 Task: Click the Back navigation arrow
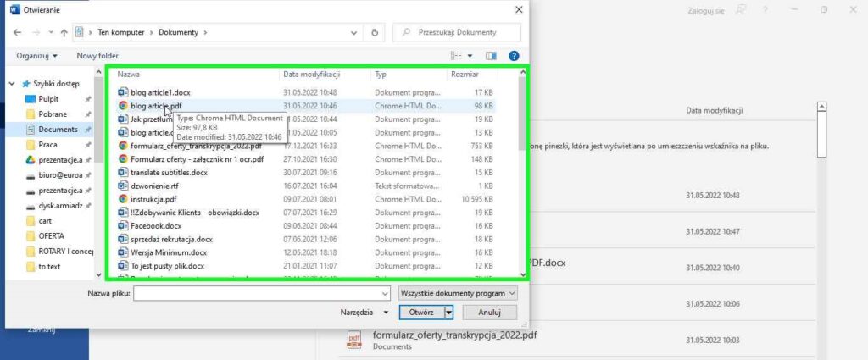pos(17,32)
